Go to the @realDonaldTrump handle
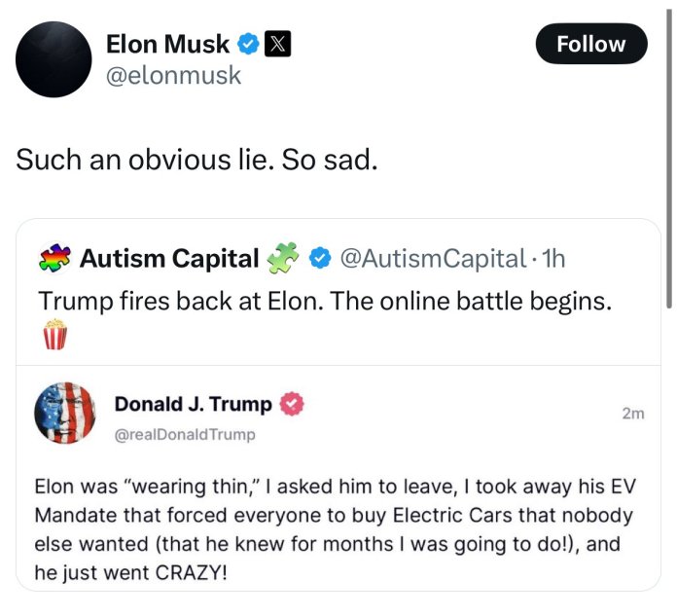 [185, 434]
